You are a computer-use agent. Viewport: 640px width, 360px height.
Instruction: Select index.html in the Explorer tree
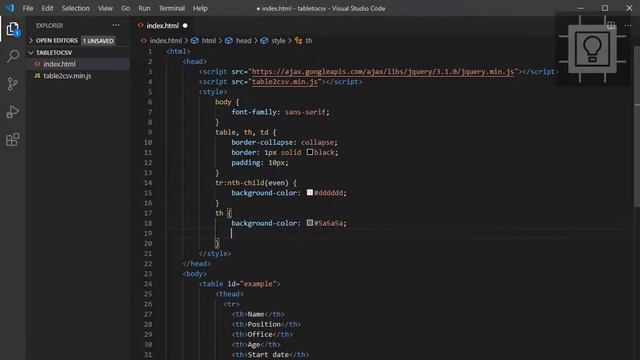tap(78, 64)
